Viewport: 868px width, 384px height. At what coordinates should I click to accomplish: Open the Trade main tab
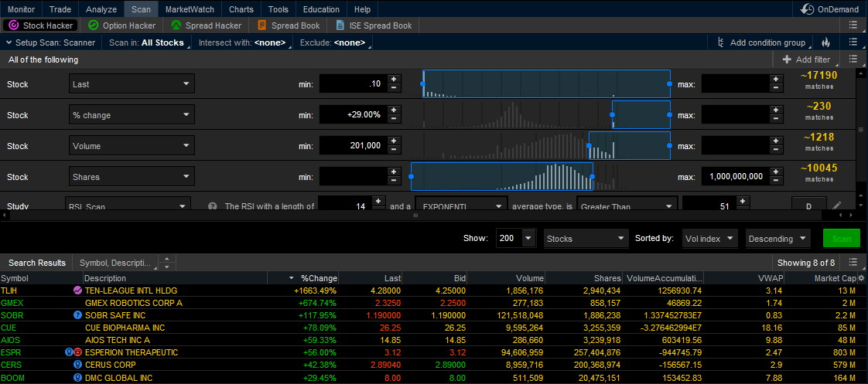pyautogui.click(x=60, y=9)
